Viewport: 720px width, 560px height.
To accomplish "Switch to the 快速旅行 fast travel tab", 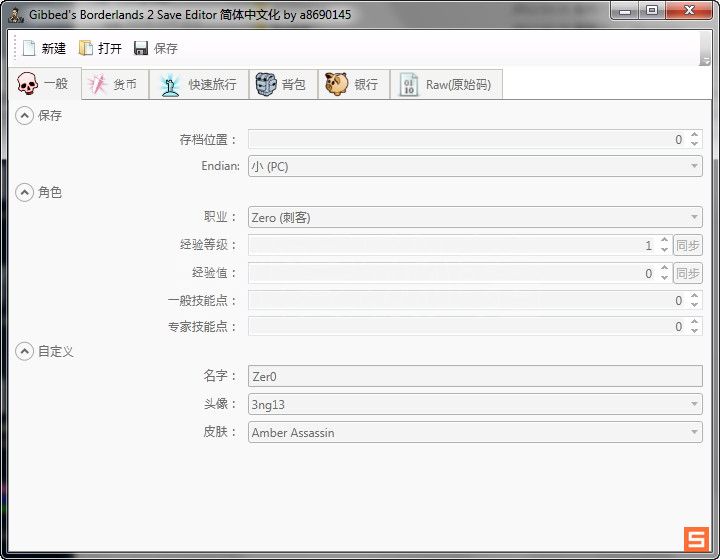I will click(198, 85).
